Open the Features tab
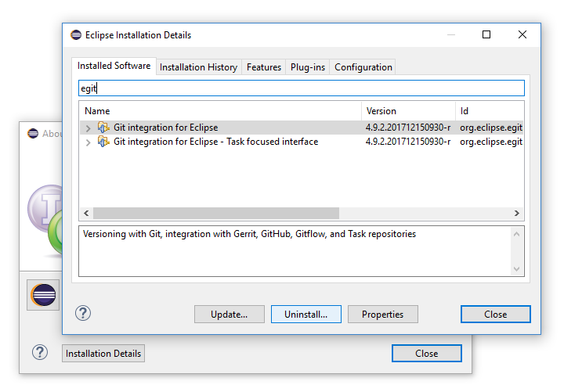 click(x=264, y=67)
